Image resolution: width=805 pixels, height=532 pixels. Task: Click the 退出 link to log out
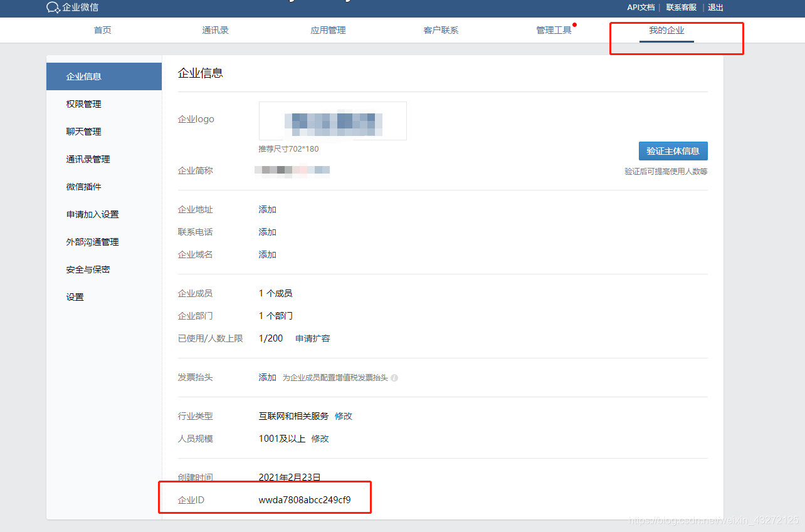coord(715,8)
